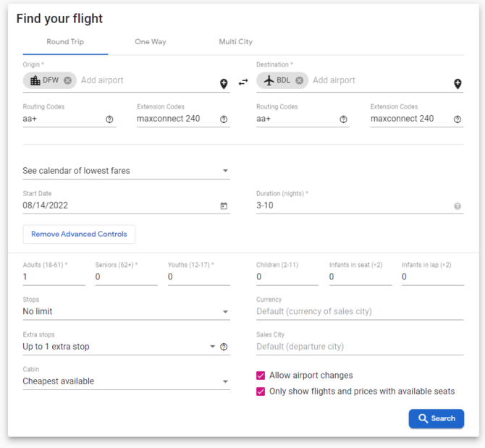Show help for Extra stops option
This screenshot has width=485, height=448.
(224, 347)
